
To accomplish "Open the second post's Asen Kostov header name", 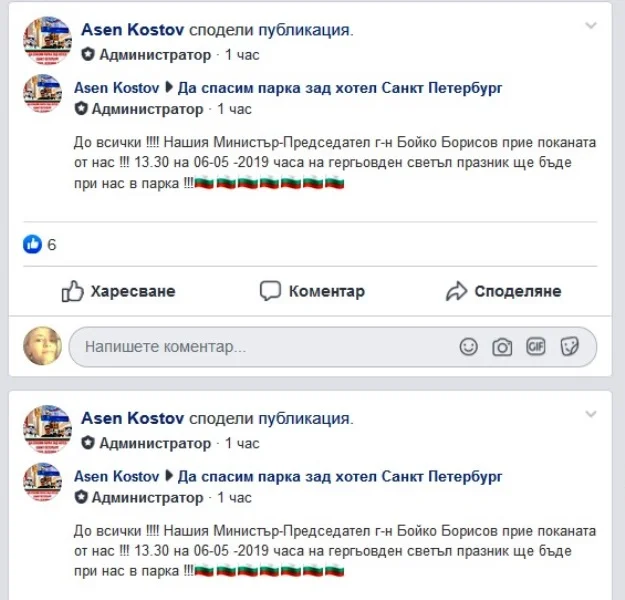I will 132,419.
